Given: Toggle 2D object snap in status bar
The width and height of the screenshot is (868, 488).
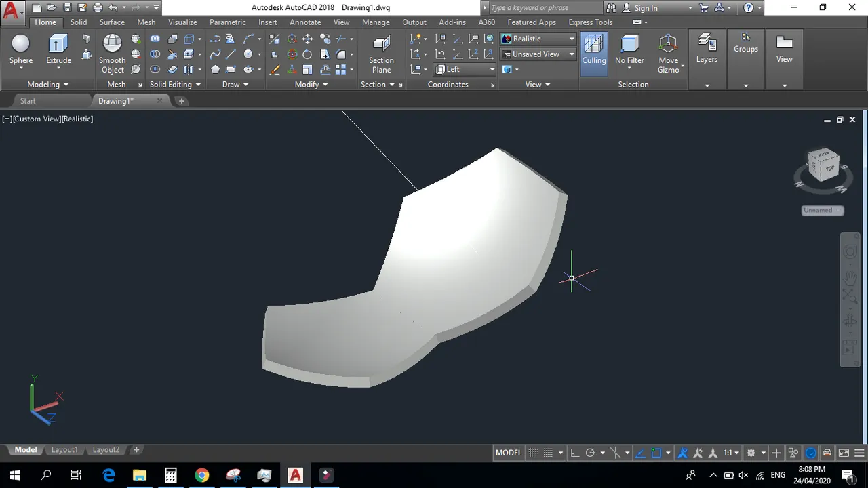Looking at the screenshot, I should click(x=656, y=453).
